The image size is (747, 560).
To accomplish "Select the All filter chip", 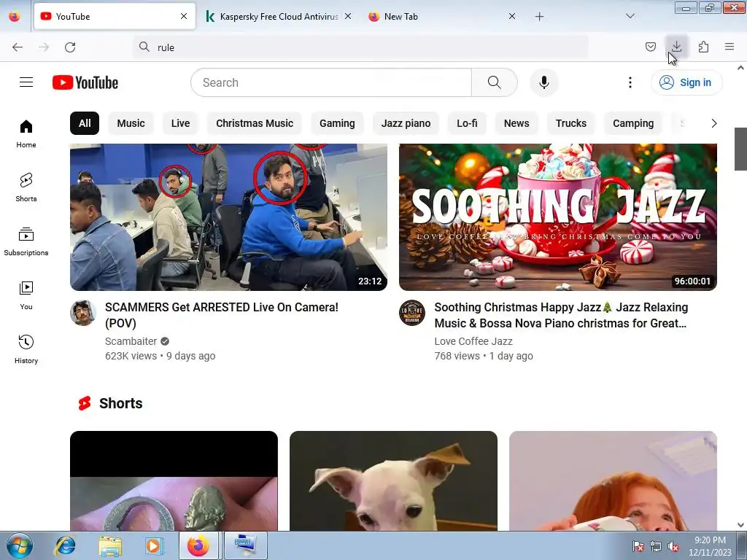I will [85, 123].
